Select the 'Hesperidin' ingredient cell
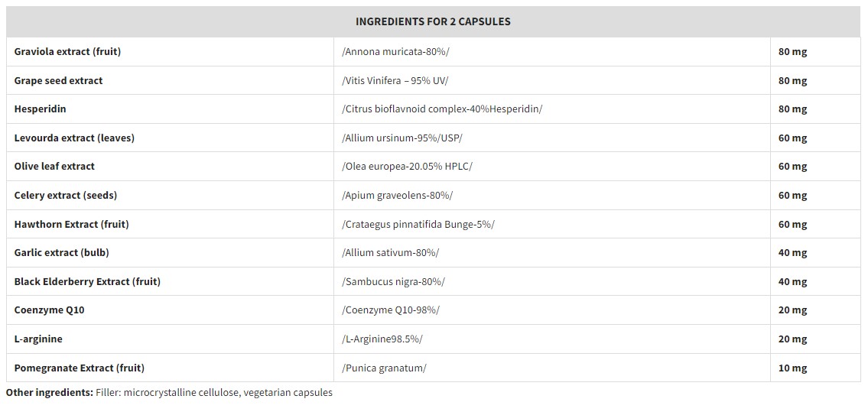Image resolution: width=868 pixels, height=415 pixels. coord(40,109)
